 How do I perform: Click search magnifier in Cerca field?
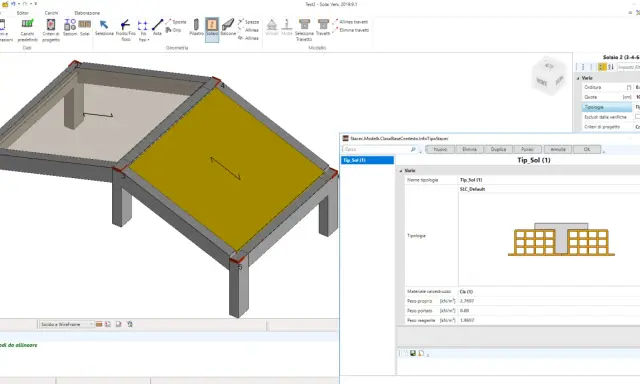[x=413, y=150]
